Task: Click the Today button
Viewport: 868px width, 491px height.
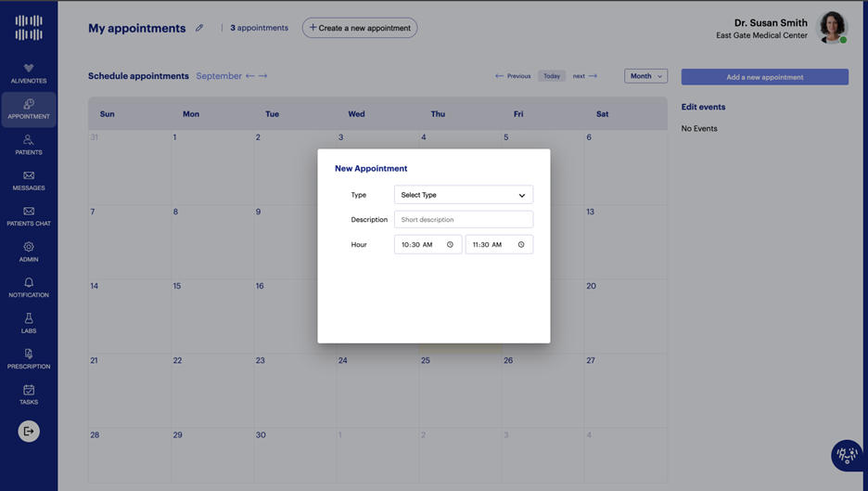Action: (552, 76)
